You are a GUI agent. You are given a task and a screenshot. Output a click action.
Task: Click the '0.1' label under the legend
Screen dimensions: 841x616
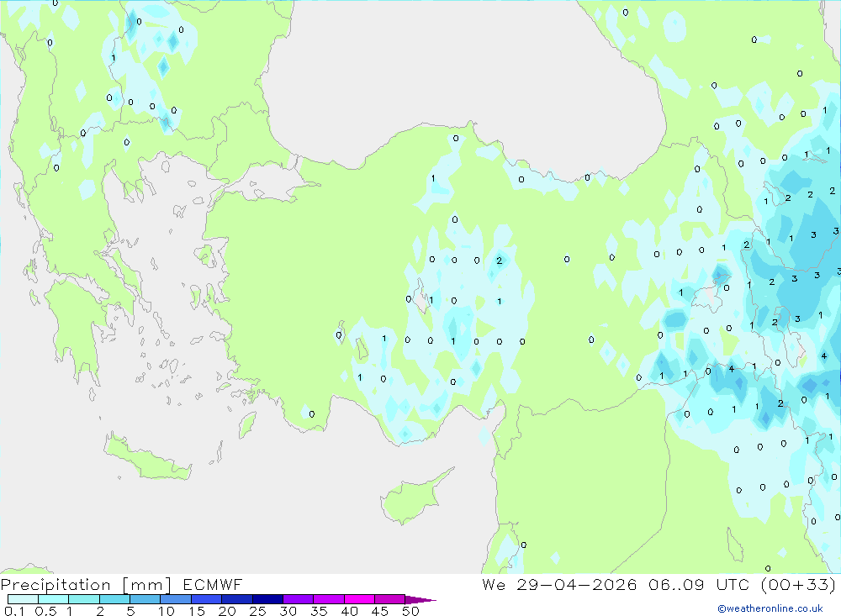click(x=14, y=611)
